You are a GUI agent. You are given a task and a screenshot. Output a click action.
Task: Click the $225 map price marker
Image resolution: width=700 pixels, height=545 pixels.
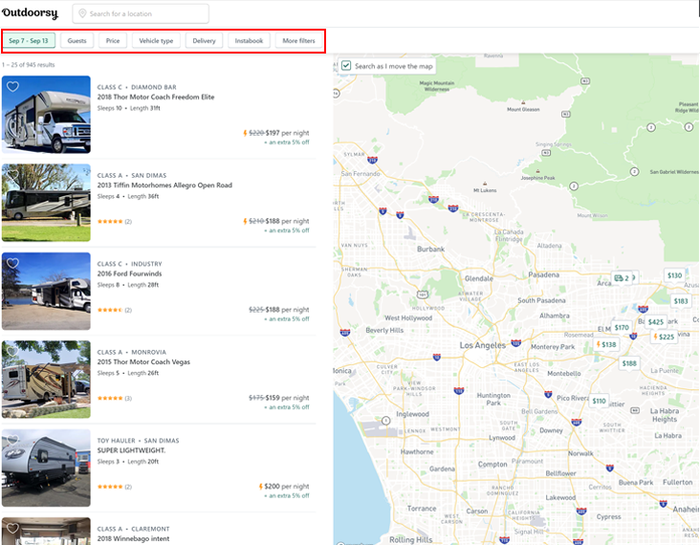[664, 337]
